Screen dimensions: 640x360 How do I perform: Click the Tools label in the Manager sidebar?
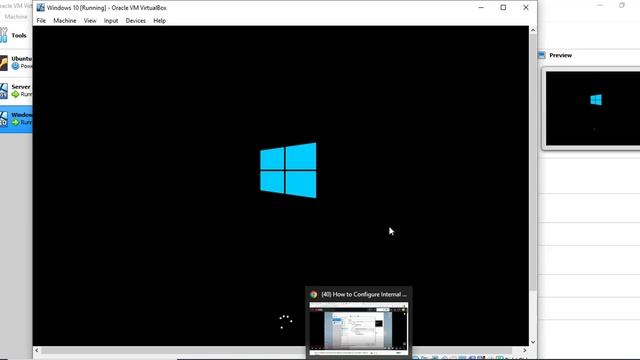click(19, 36)
